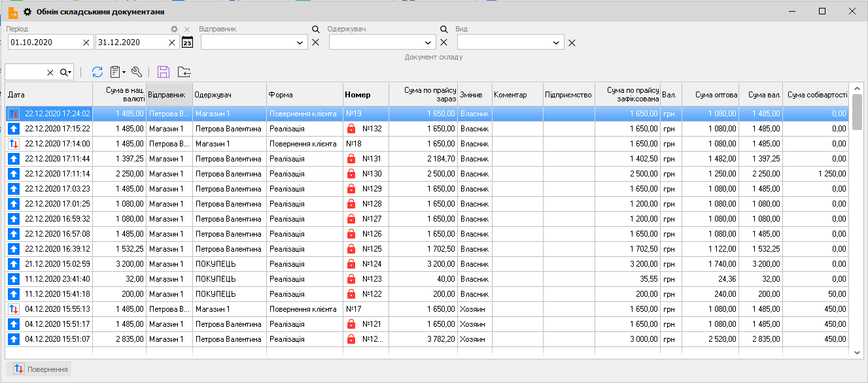Open the clipboard document menu arrow

pos(124,73)
